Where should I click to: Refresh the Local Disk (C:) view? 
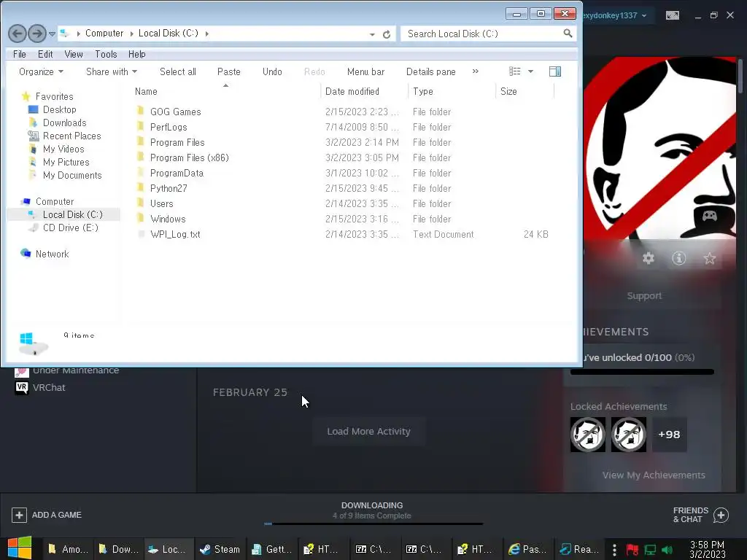click(x=387, y=34)
